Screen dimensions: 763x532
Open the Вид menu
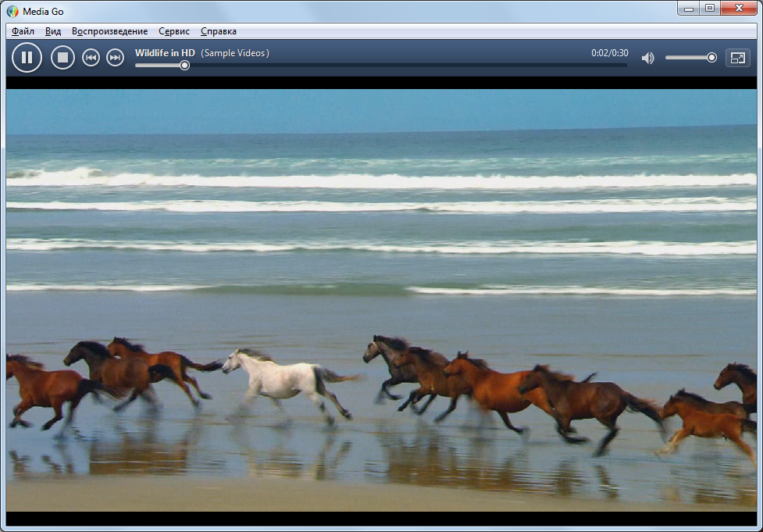click(53, 31)
